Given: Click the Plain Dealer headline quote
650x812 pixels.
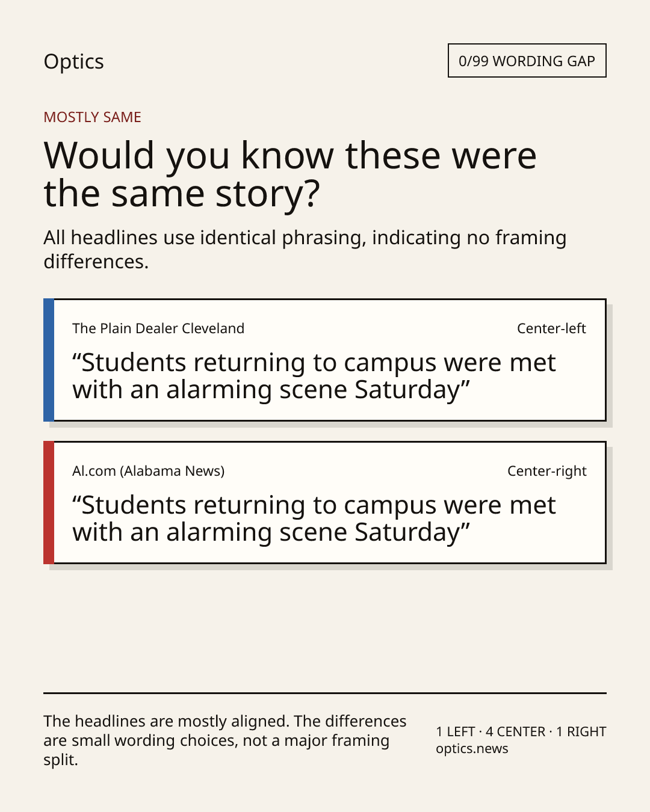Looking at the screenshot, I should click(314, 377).
